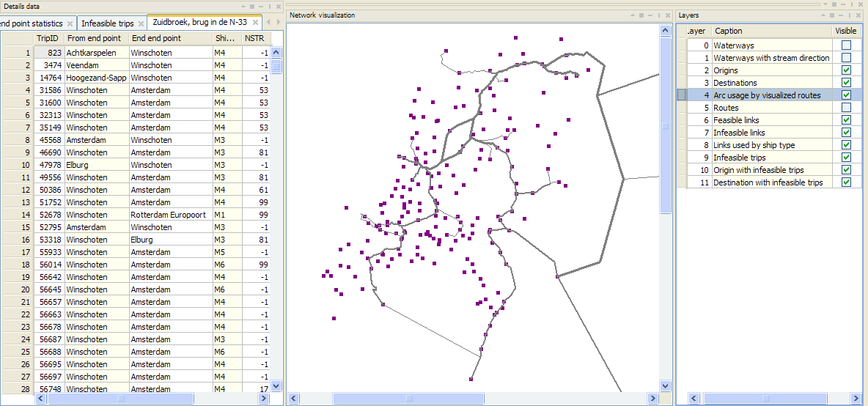This screenshot has height=406, width=868.
Task: Click the tab strip right arrow
Action: [279, 23]
